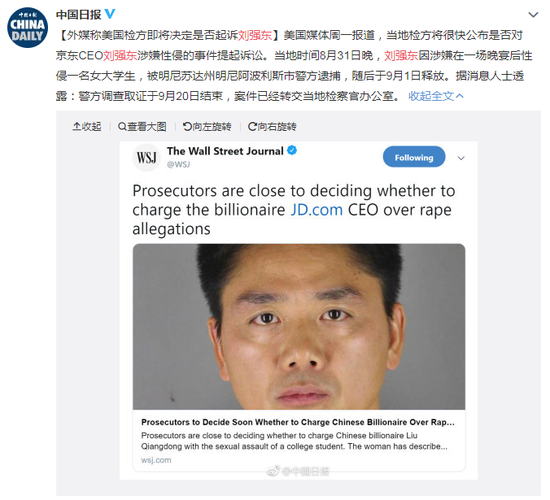Image resolution: width=550 pixels, height=500 pixels.
Task: Rotate the image left with 向左旋转
Action: point(207,127)
